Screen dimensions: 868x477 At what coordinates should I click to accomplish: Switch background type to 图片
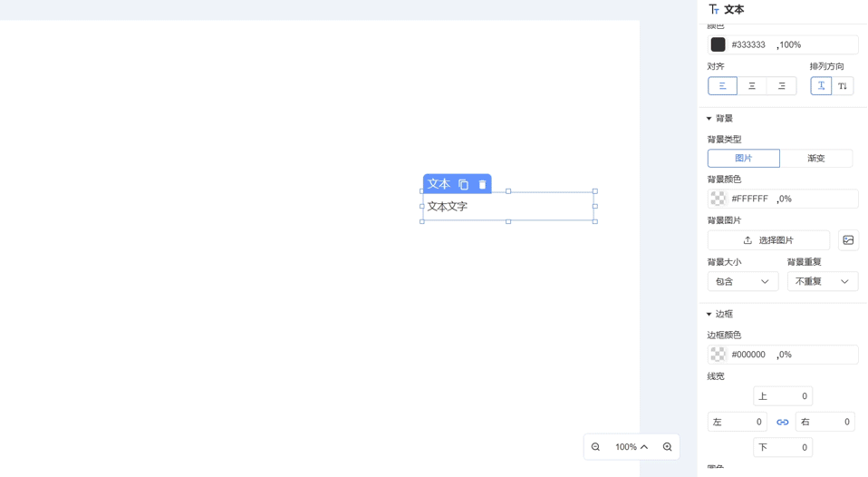tap(743, 159)
